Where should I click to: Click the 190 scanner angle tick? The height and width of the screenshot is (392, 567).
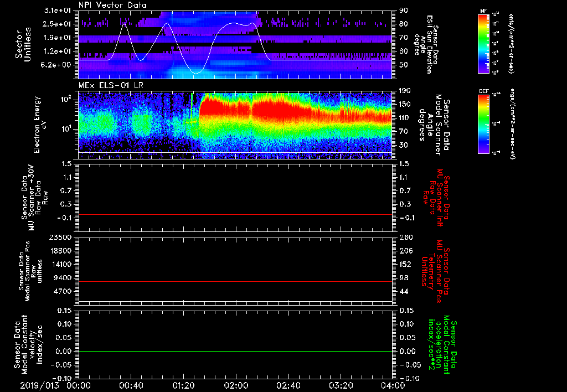(x=405, y=91)
